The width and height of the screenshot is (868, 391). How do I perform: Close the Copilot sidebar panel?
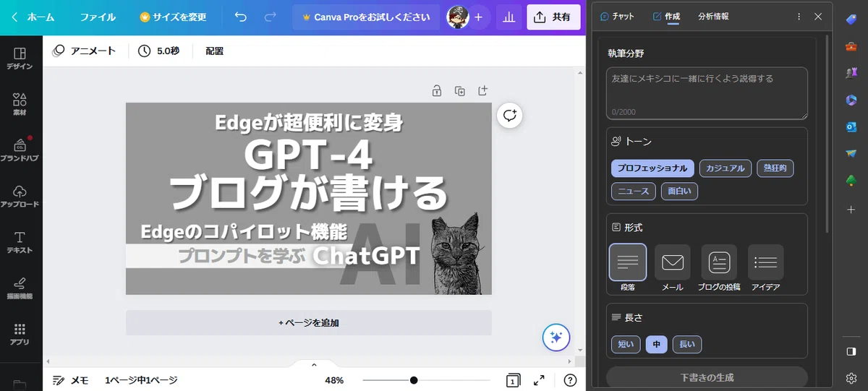coord(818,16)
